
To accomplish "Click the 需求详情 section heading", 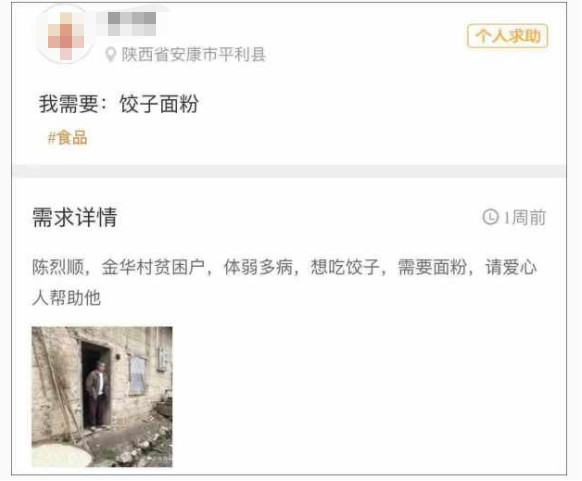I will 75,217.
